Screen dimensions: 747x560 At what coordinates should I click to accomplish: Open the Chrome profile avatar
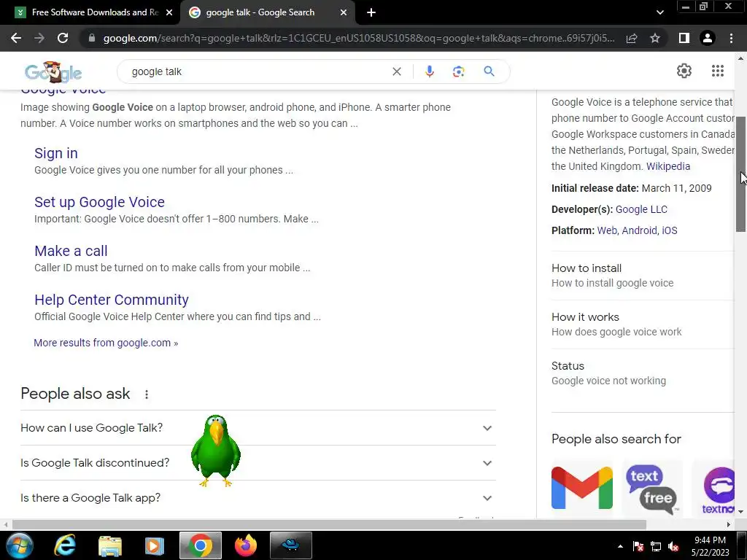(708, 38)
